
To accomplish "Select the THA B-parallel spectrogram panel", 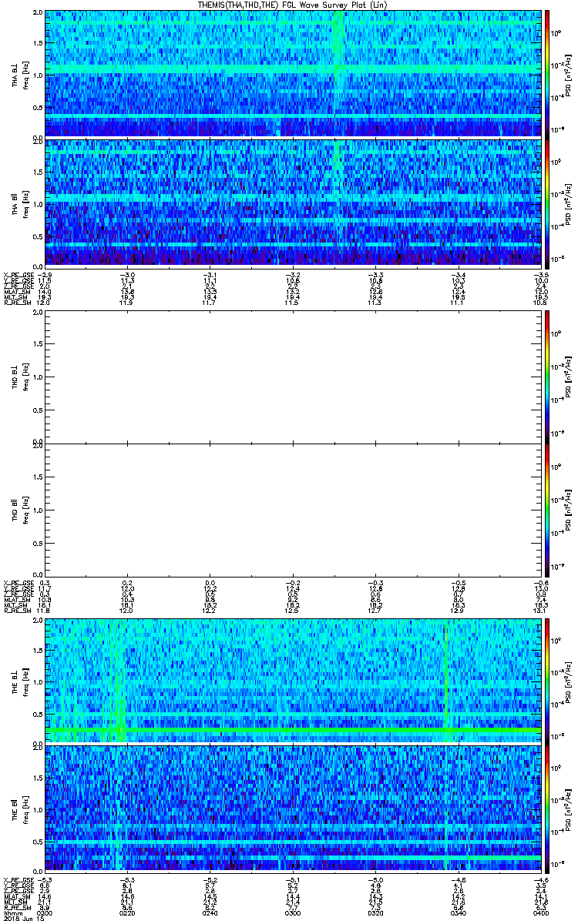I will 291,203.
